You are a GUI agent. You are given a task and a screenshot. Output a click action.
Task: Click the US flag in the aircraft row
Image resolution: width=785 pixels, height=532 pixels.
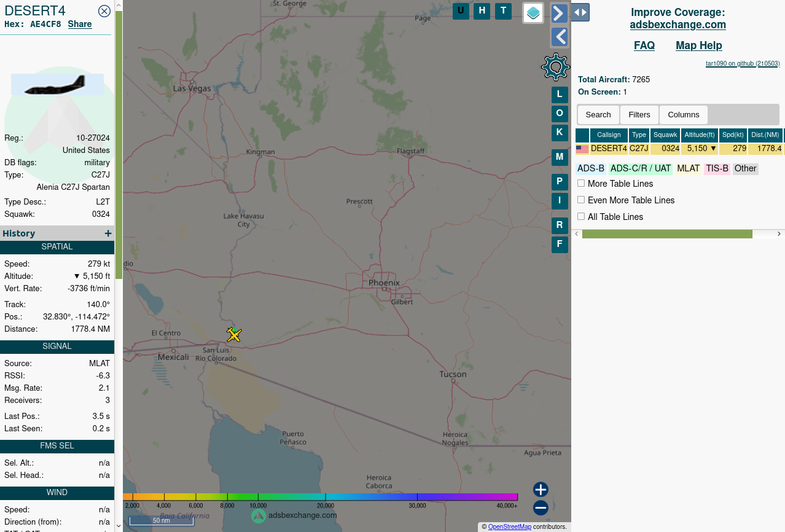click(x=582, y=149)
